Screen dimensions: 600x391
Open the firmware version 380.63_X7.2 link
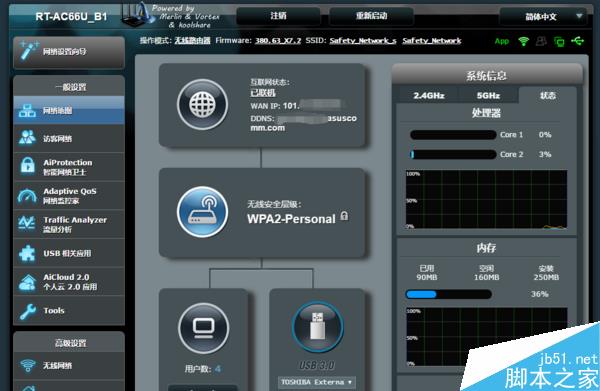(x=278, y=41)
